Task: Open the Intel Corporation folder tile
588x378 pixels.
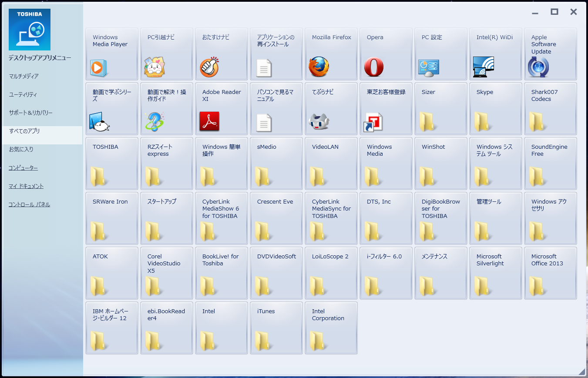Action: click(x=331, y=328)
